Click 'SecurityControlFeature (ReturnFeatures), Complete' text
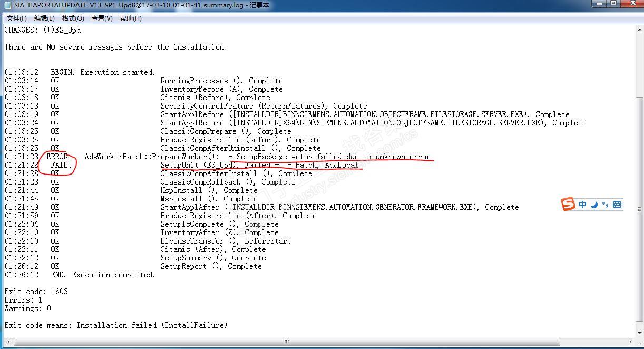 pos(264,106)
